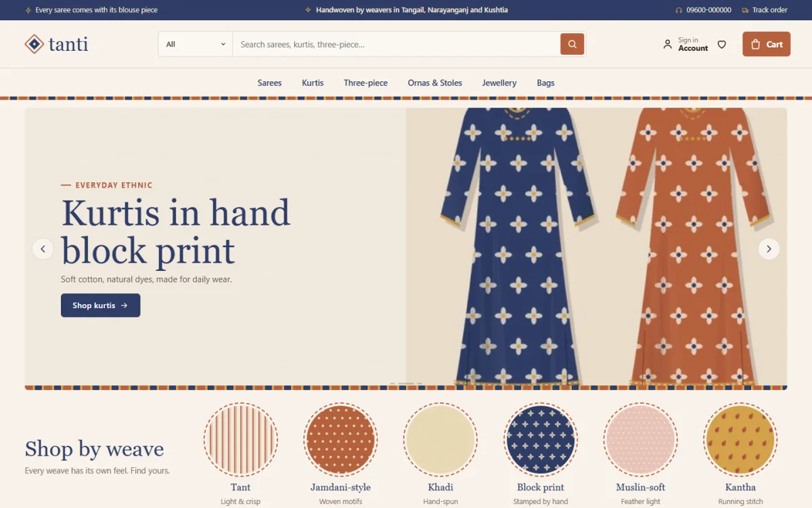Screen dimensions: 812x508
Task: Click the 'Hand-spun' caption
Action: 441,501
